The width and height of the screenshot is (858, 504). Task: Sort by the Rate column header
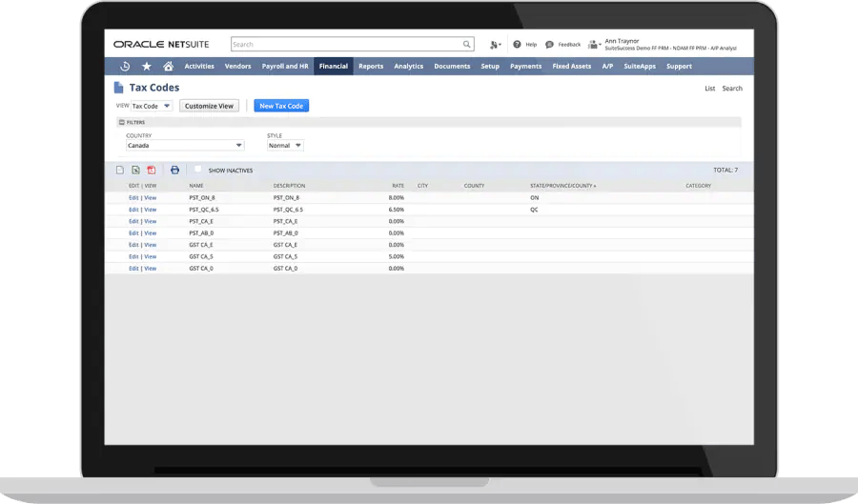coord(398,186)
